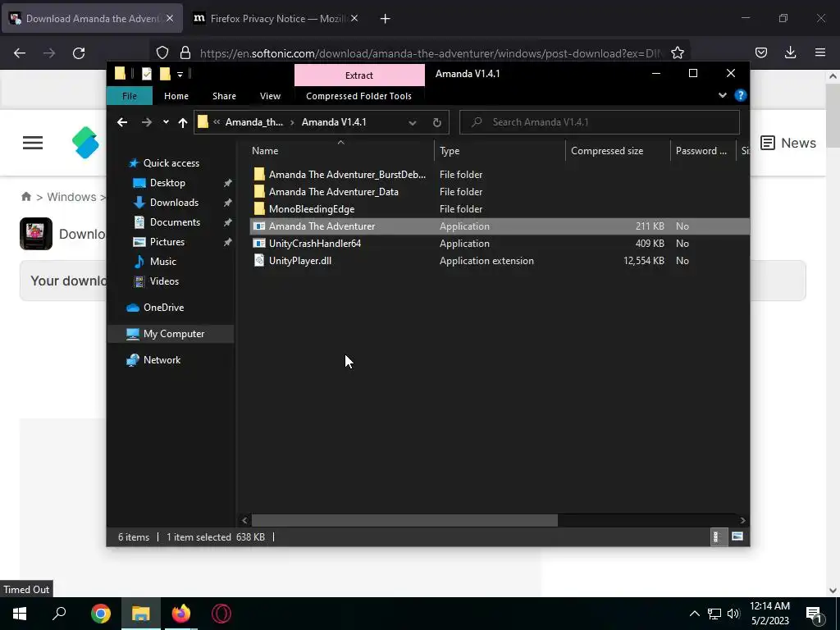
Task: Sort by Password column header
Action: tap(703, 151)
